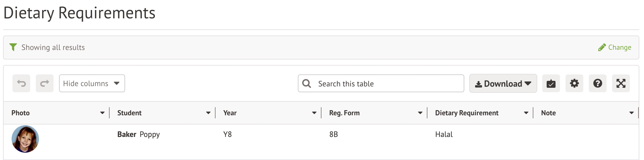Click Poppy Baker's photo thumbnail
The height and width of the screenshot is (160, 644).
pyautogui.click(x=25, y=139)
